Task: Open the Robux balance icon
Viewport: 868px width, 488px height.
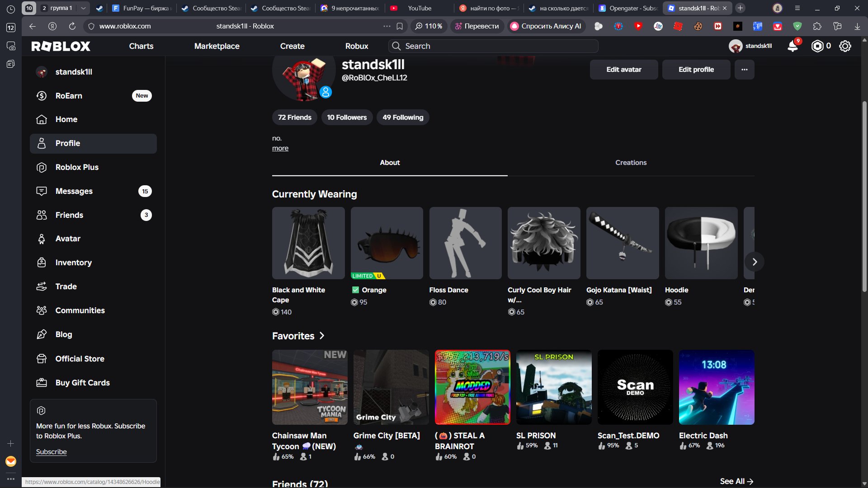Action: (817, 46)
